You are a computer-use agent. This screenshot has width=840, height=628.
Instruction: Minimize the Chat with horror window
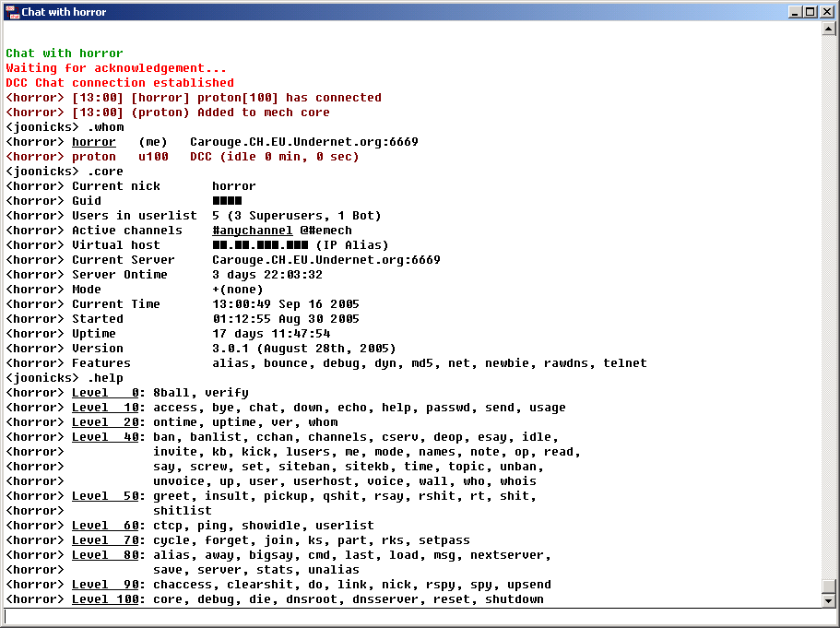795,12
